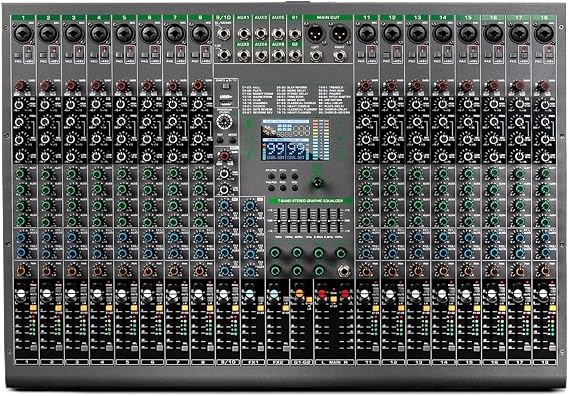Click the red gain knob on channel 1

(x=20, y=86)
